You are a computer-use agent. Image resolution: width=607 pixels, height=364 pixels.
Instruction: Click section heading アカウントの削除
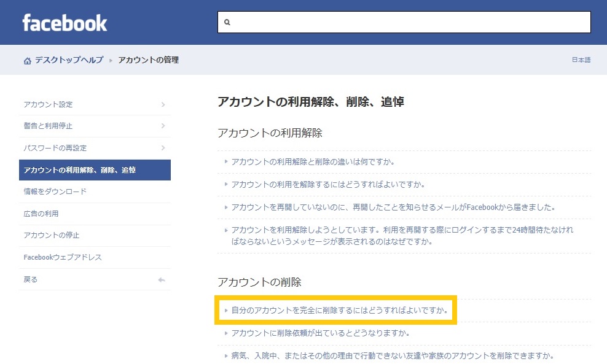259,282
